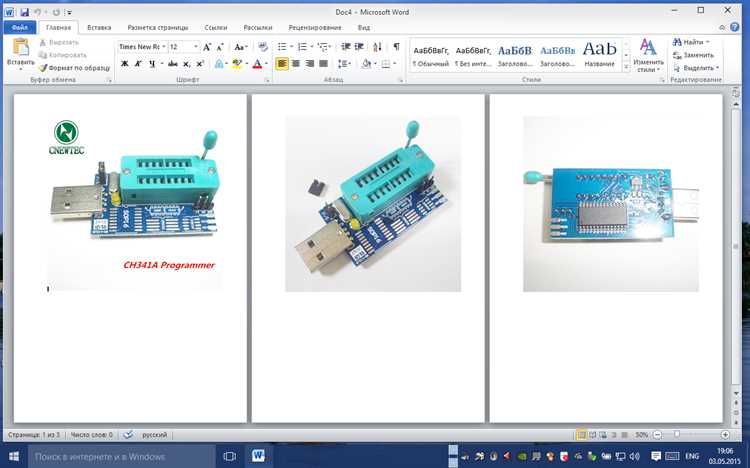Increase paragraph indent

(x=359, y=47)
